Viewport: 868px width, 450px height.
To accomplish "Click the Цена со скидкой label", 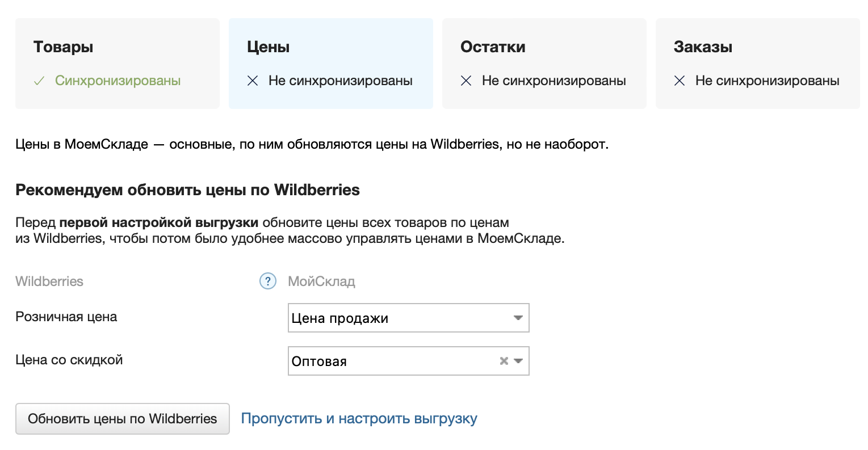I will tap(69, 360).
